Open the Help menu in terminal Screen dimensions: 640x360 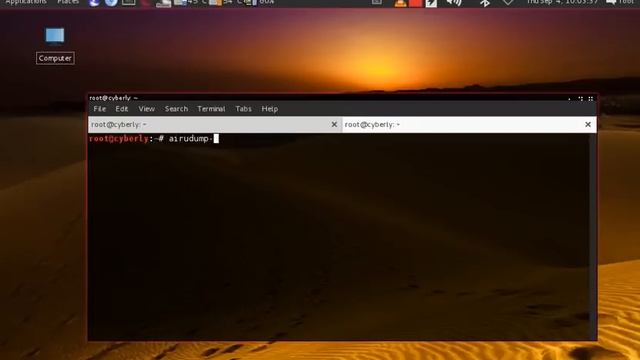pyautogui.click(x=270, y=109)
